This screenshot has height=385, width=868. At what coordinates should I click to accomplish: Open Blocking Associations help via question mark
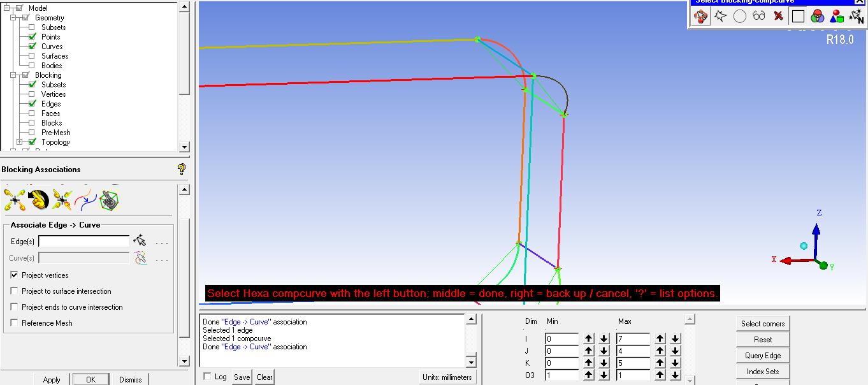pyautogui.click(x=181, y=169)
